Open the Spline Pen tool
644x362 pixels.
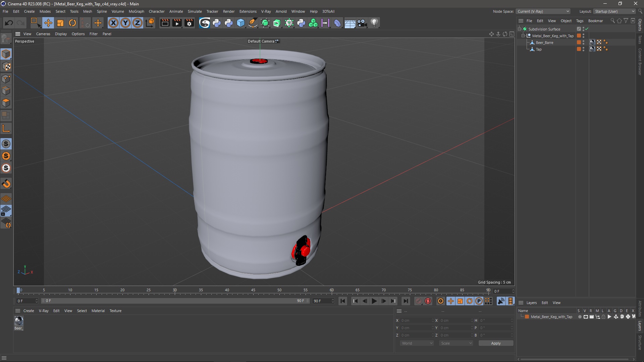[253, 23]
